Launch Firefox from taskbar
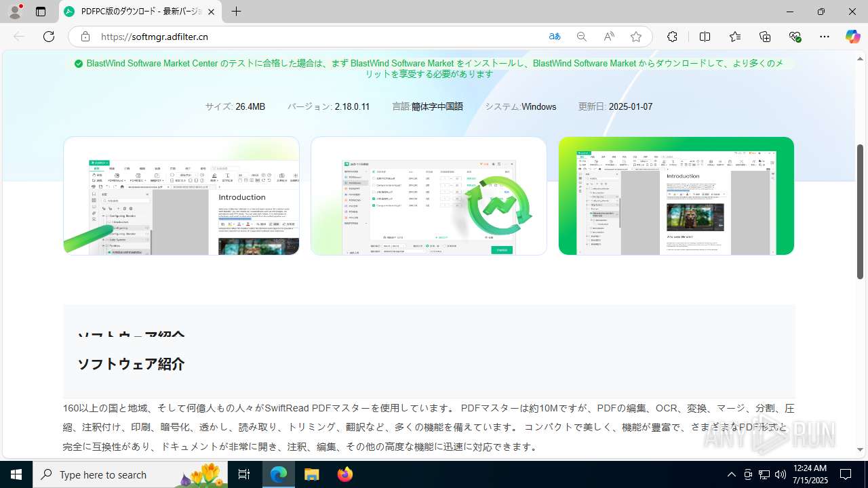 (x=344, y=474)
